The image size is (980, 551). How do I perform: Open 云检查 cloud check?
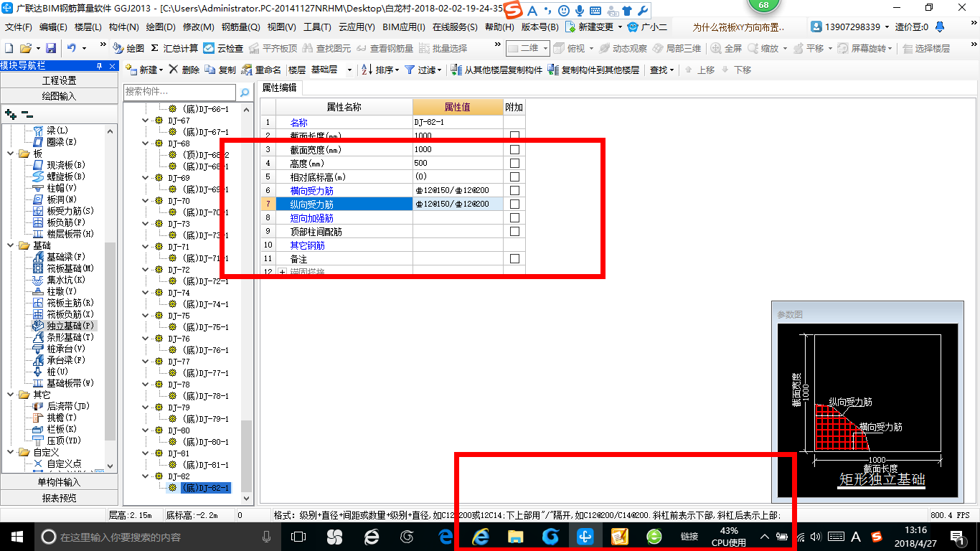pos(223,48)
